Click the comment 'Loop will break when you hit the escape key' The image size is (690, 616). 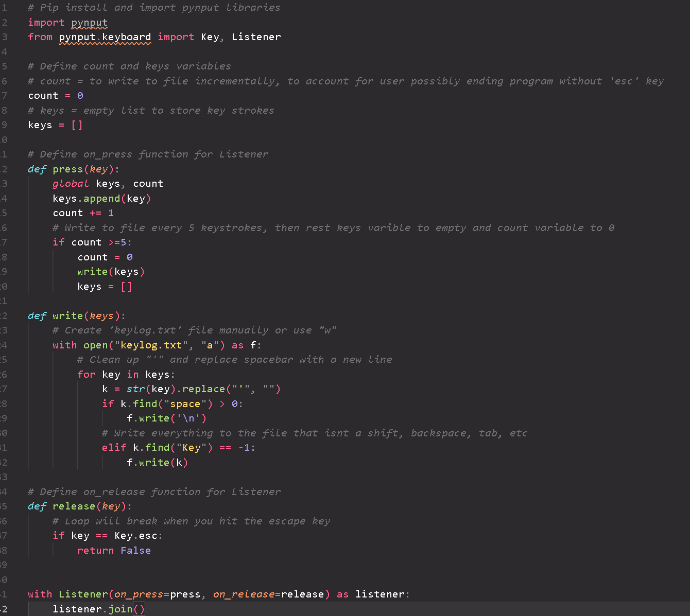[191, 521]
